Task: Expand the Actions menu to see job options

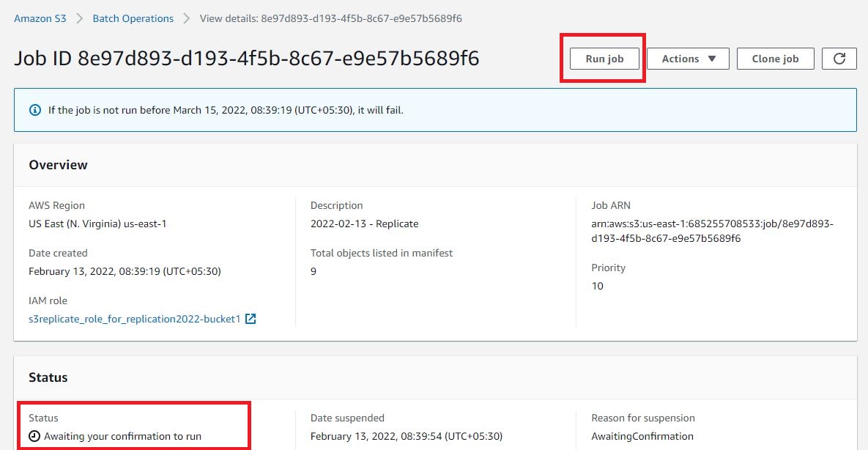Action: pos(687,59)
